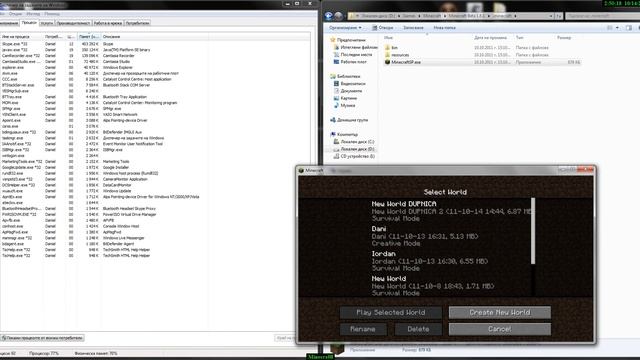The height and width of the screenshot is (360, 640).
Task: Open Организиране dropdown in Explorer toolbar
Action: (345, 28)
